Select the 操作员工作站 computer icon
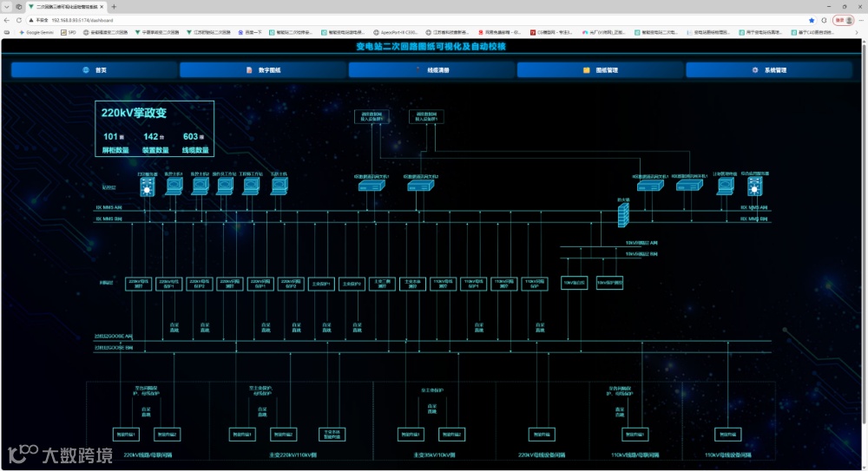 pyautogui.click(x=225, y=186)
